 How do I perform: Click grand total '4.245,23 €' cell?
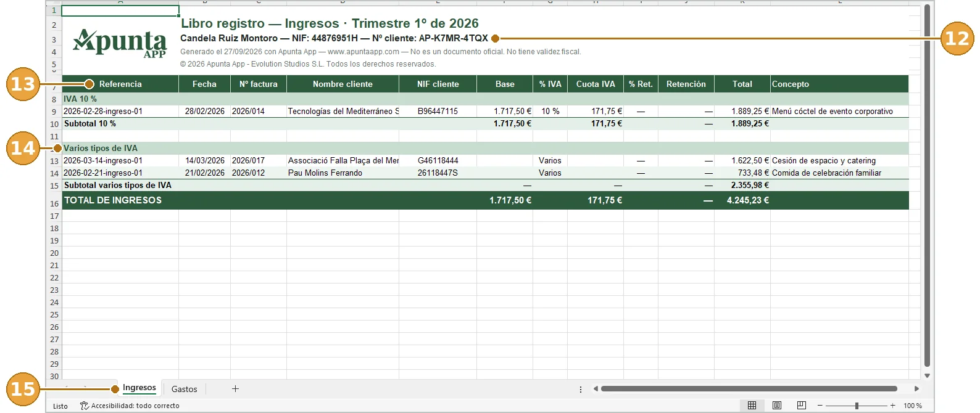pos(742,200)
